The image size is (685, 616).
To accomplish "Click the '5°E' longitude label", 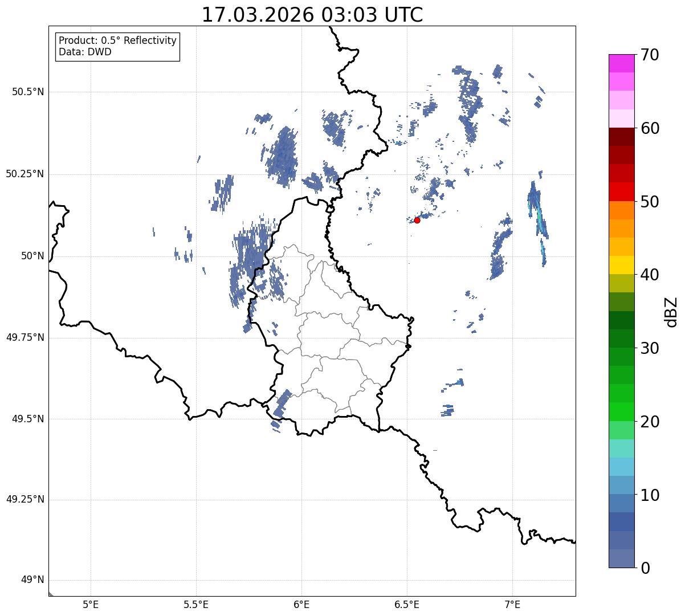I will 91,605.
